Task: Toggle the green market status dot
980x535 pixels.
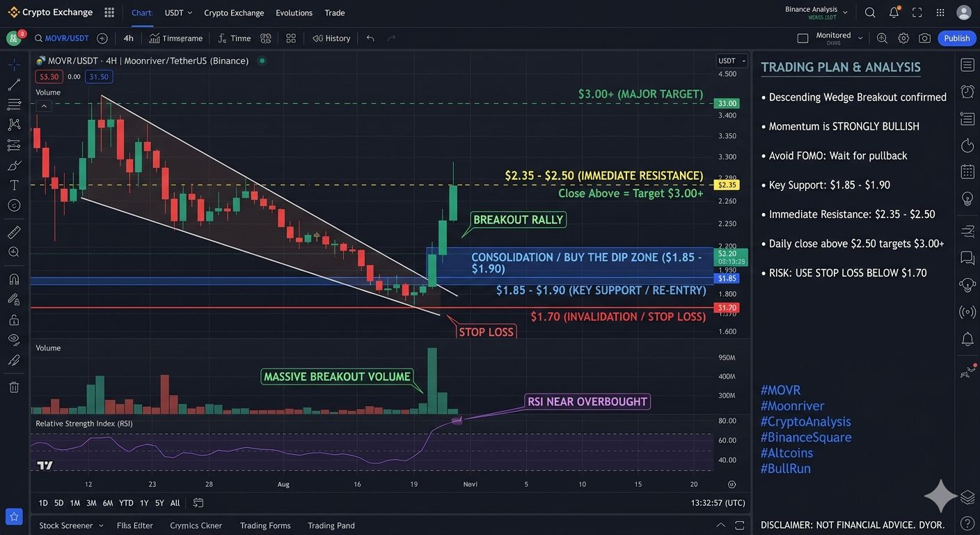Action: tap(262, 61)
